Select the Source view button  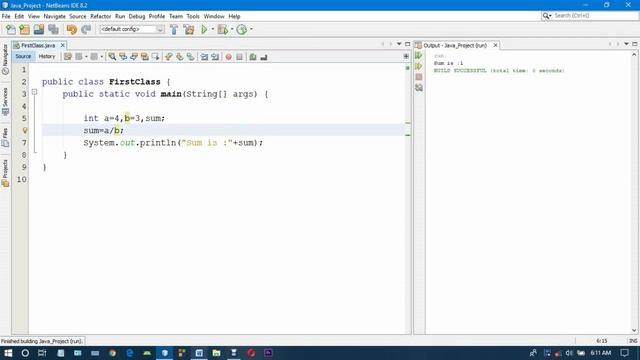23,56
